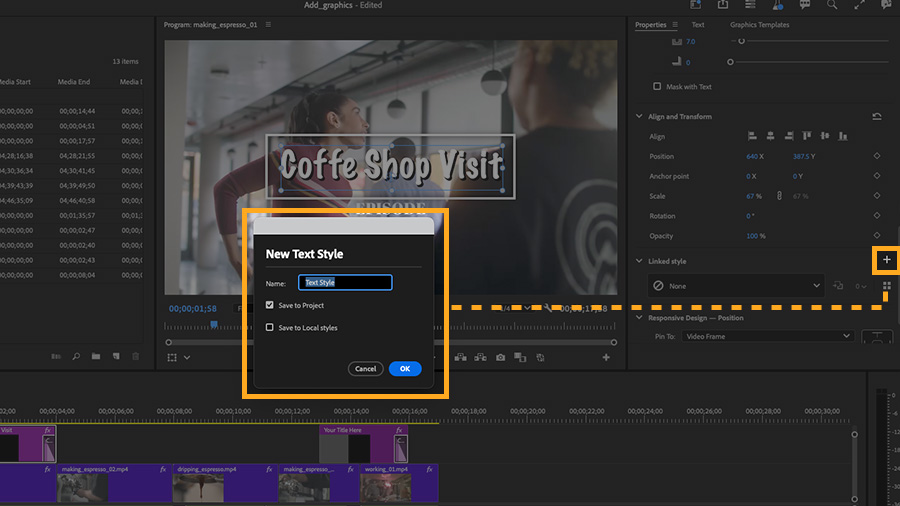Create new bin in Project panel

pos(96,356)
